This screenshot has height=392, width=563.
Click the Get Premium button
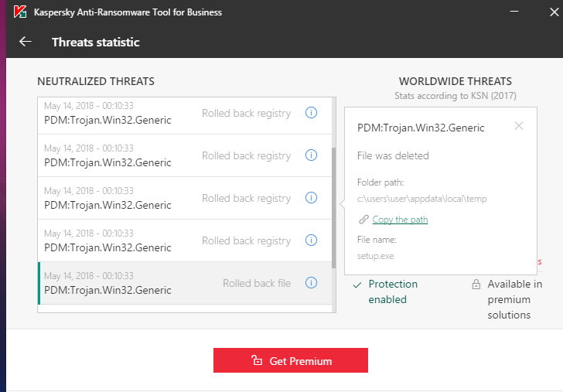pos(291,360)
